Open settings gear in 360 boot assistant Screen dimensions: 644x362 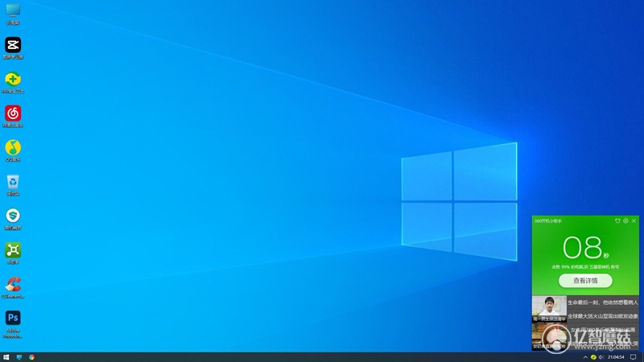625,220
